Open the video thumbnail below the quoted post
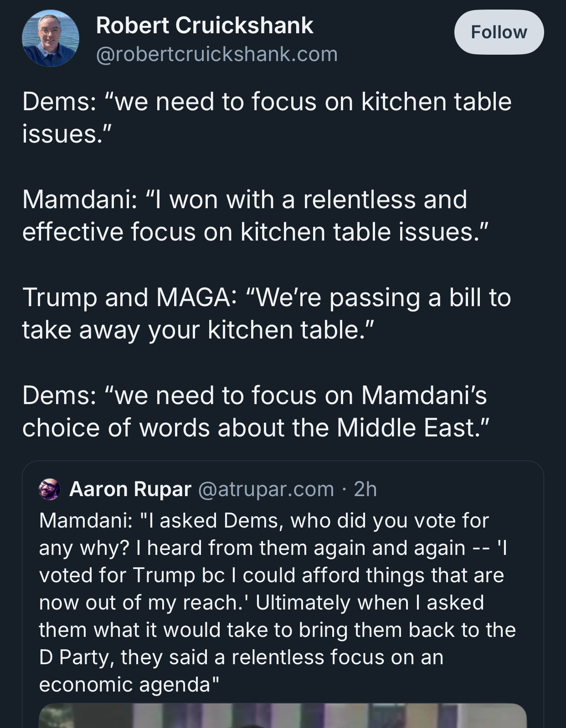 (283, 716)
